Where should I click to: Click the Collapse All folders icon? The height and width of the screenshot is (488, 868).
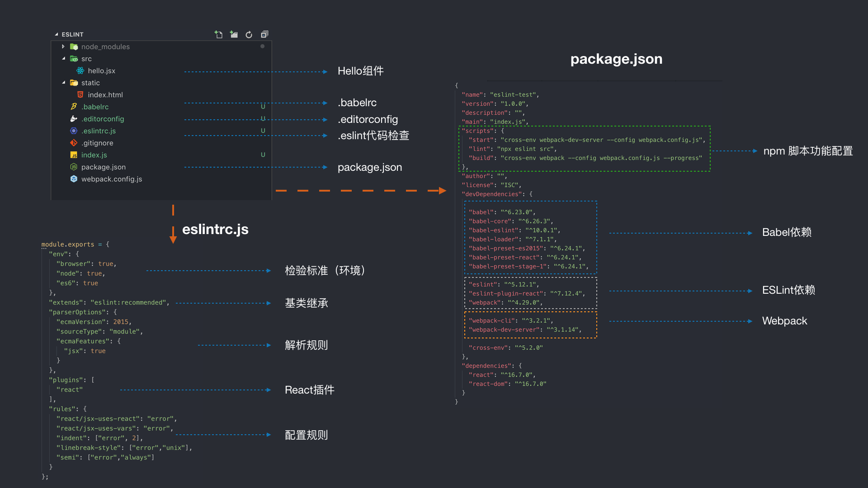click(x=264, y=34)
